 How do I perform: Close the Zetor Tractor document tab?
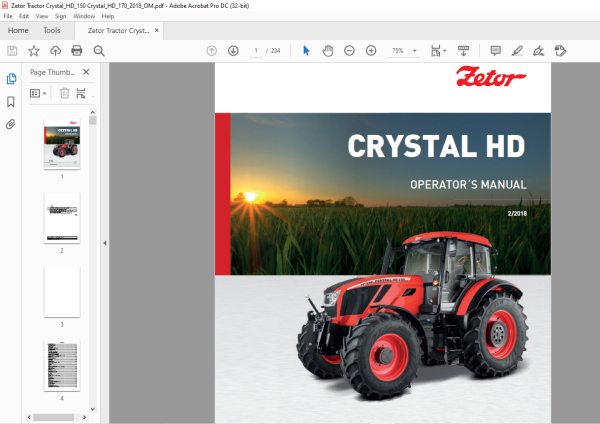pos(157,30)
